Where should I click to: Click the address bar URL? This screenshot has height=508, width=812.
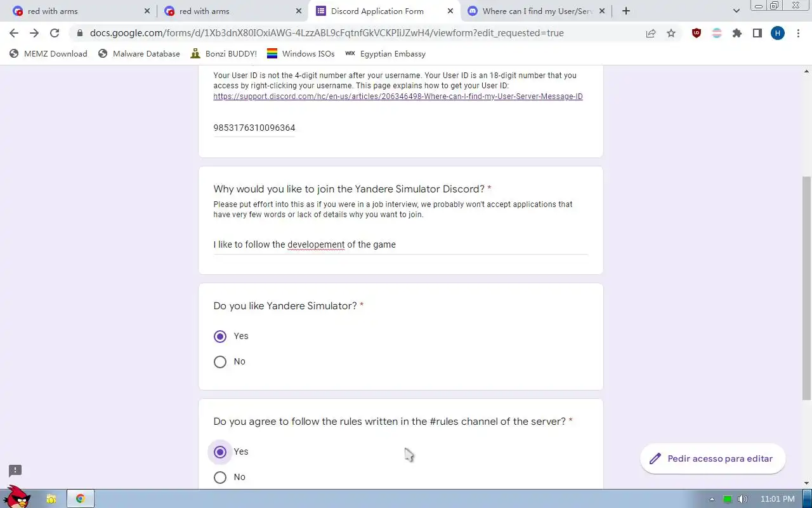[327, 33]
